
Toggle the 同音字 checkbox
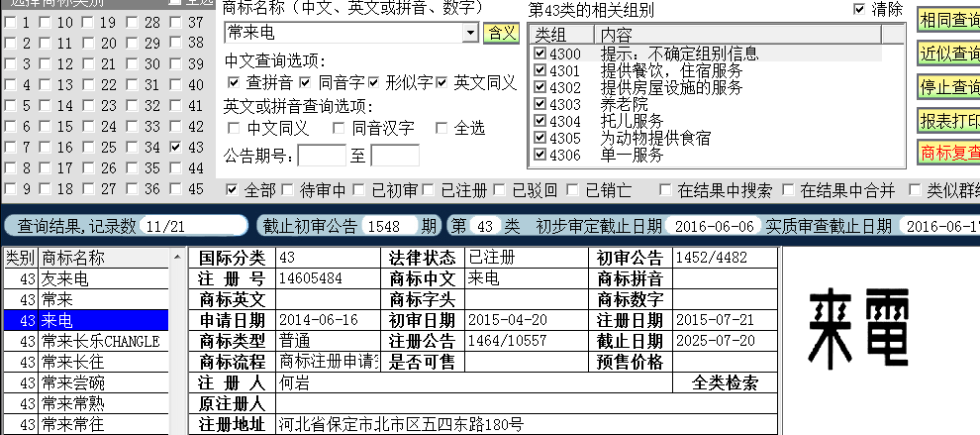pyautogui.click(x=305, y=82)
